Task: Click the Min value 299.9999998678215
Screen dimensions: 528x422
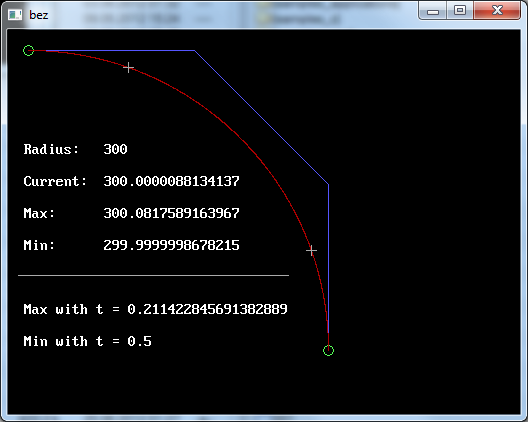Action: (171, 245)
